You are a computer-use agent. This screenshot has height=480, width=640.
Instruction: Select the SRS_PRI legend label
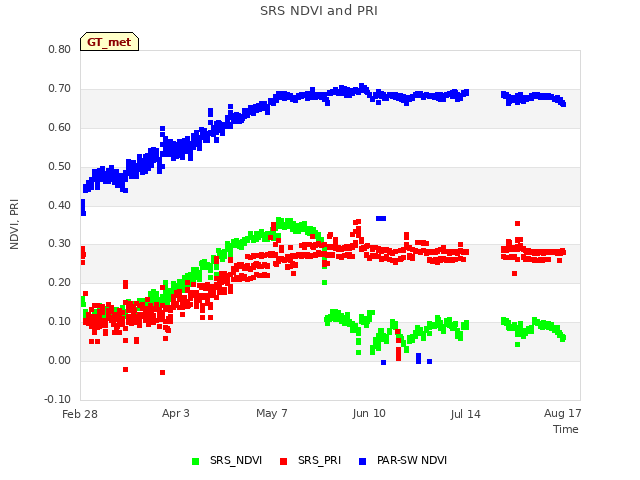coord(319,460)
